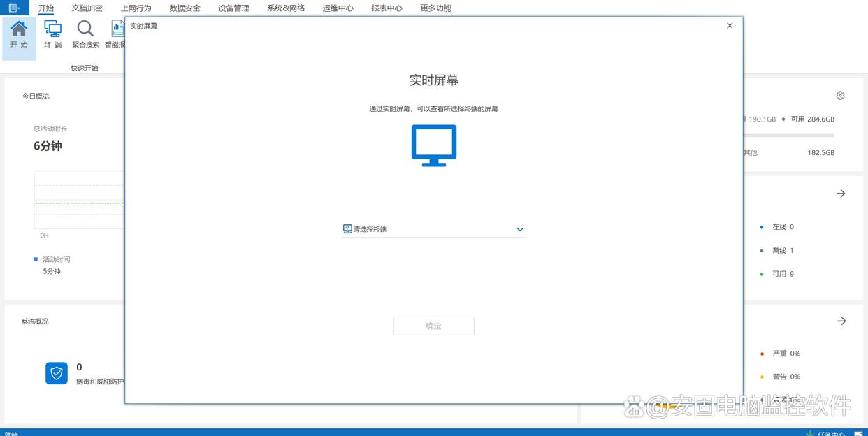Switch to the 报表中心 tab
Screen dimensions: 868x436
(386, 8)
